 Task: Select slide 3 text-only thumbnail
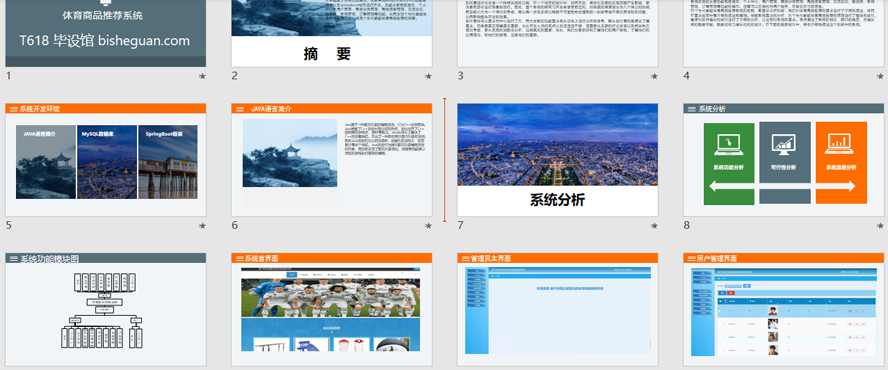click(558, 33)
